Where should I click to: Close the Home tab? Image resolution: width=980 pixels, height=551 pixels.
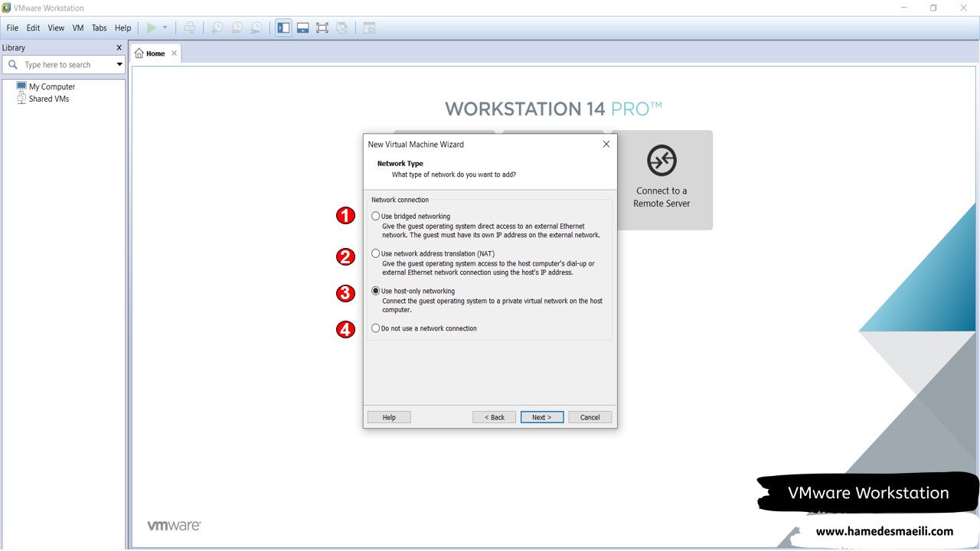pyautogui.click(x=174, y=53)
